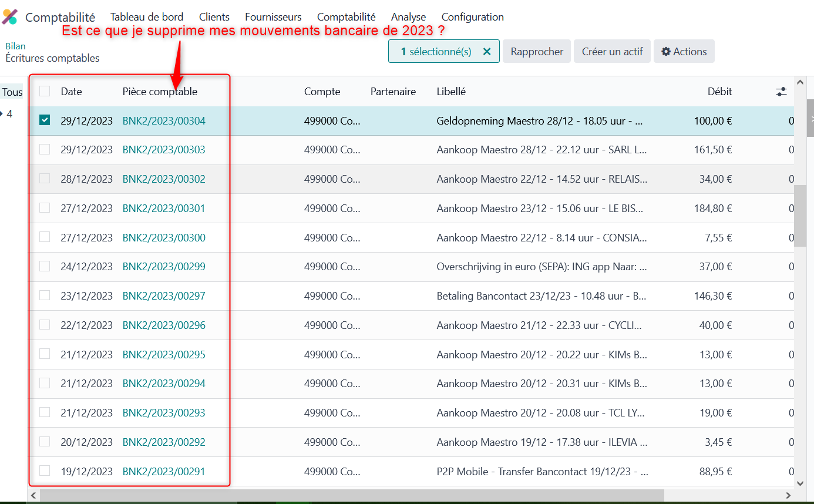The height and width of the screenshot is (504, 814).
Task: Click the gear Actions button
Action: (x=684, y=52)
